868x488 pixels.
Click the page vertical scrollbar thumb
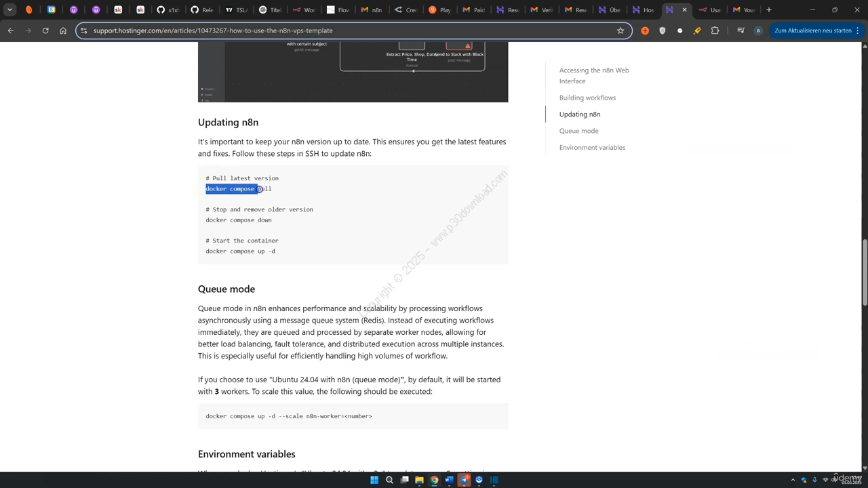pyautogui.click(x=864, y=271)
